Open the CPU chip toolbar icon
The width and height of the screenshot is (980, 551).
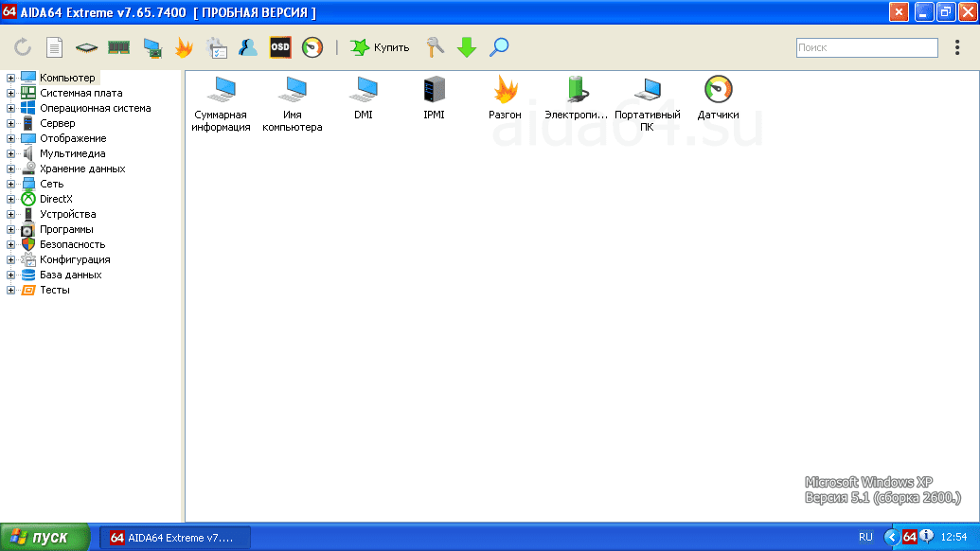(x=86, y=47)
